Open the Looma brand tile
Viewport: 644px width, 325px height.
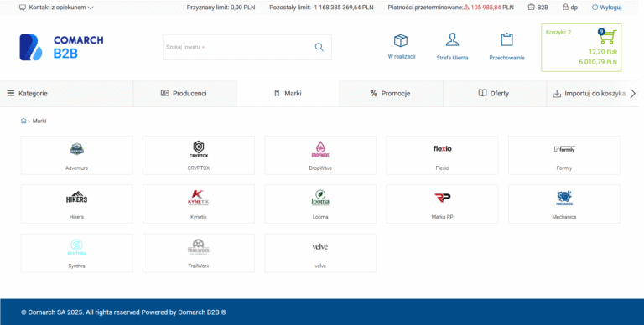coord(320,204)
